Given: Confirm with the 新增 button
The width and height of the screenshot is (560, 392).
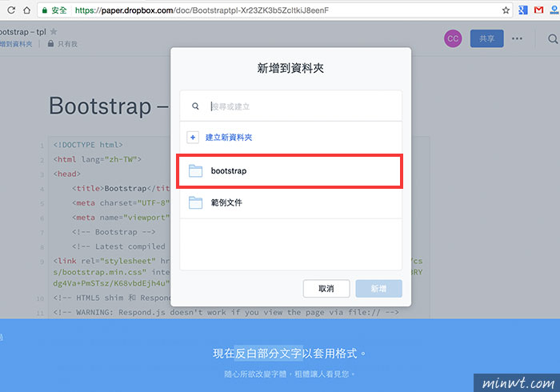Looking at the screenshot, I should (x=378, y=289).
